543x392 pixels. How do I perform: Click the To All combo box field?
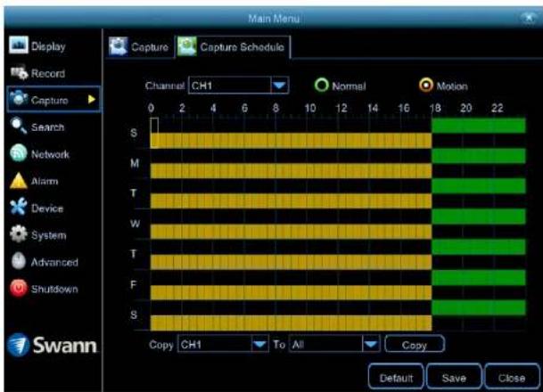(334, 344)
